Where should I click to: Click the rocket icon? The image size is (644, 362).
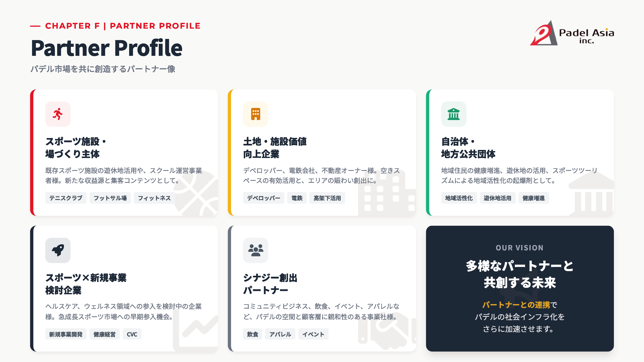(58, 250)
